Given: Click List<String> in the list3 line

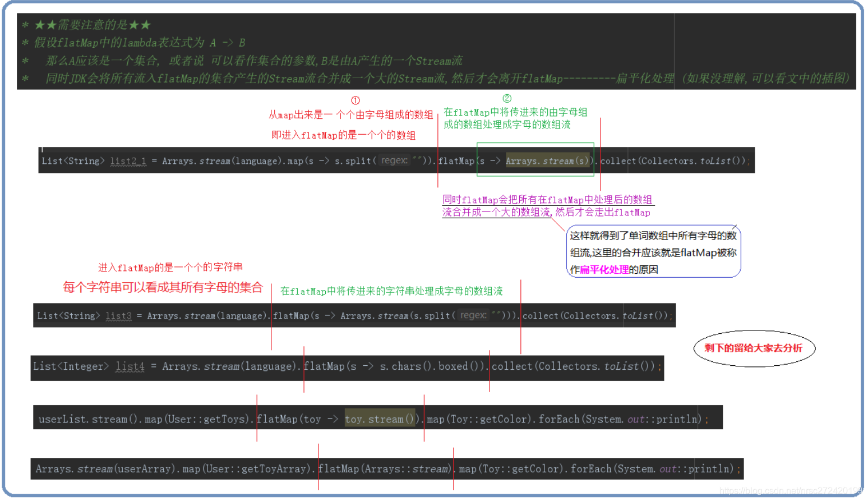Looking at the screenshot, I should pos(68,316).
